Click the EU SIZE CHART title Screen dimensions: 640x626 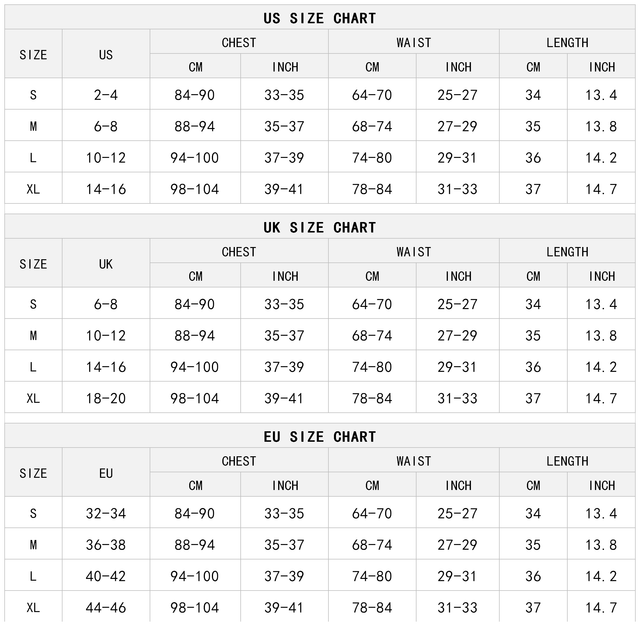pyautogui.click(x=320, y=436)
